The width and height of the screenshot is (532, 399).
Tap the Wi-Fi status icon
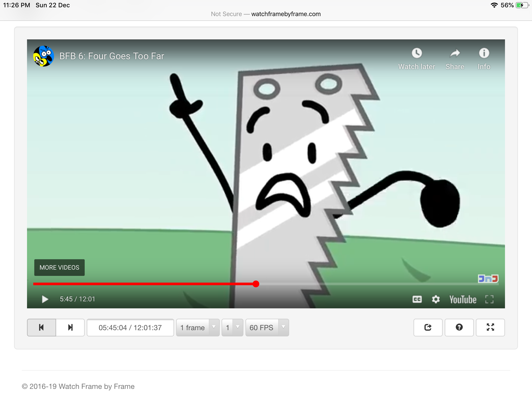(494, 5)
